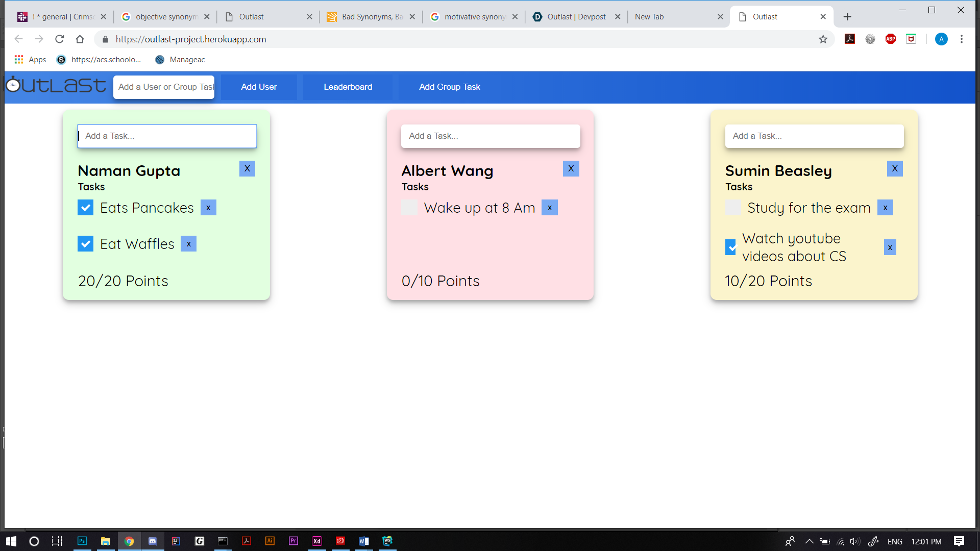Remove the Eat Waffles task
Image resolution: width=980 pixels, height=551 pixels.
pos(189,244)
